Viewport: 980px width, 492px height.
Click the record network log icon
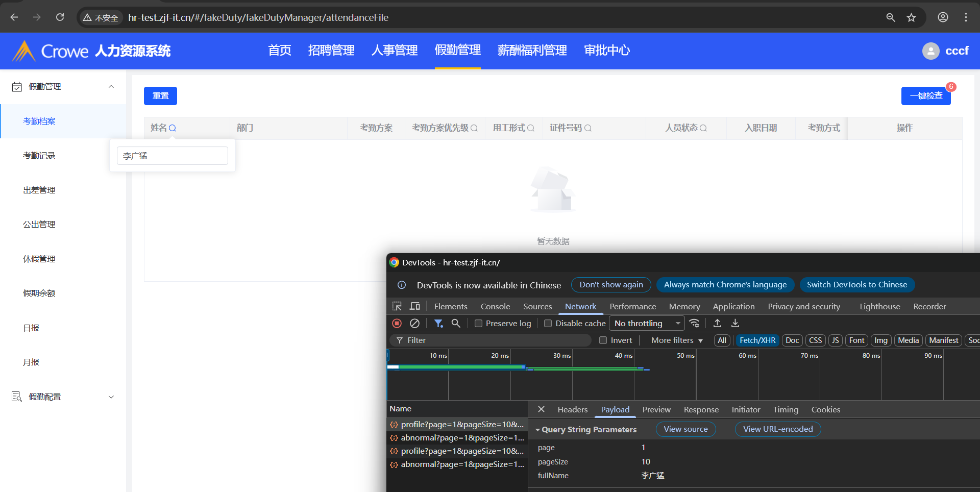tap(397, 323)
